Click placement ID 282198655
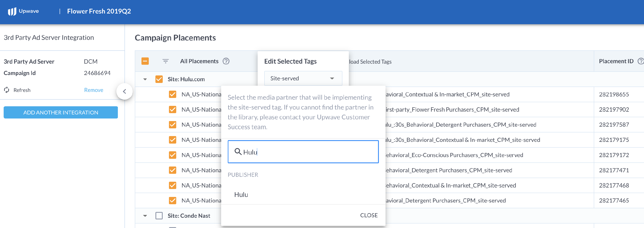Viewport: 644px width, 228px height. coord(614,94)
